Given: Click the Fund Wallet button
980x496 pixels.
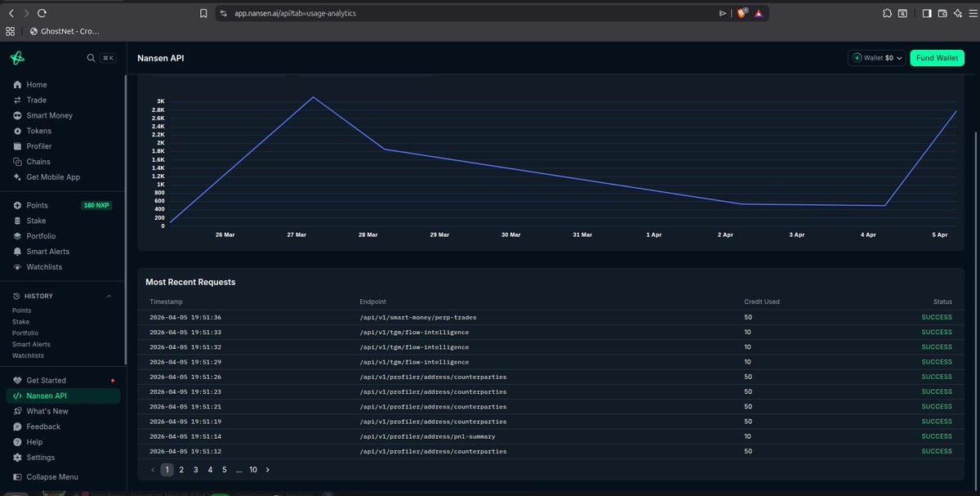Looking at the screenshot, I should point(937,58).
